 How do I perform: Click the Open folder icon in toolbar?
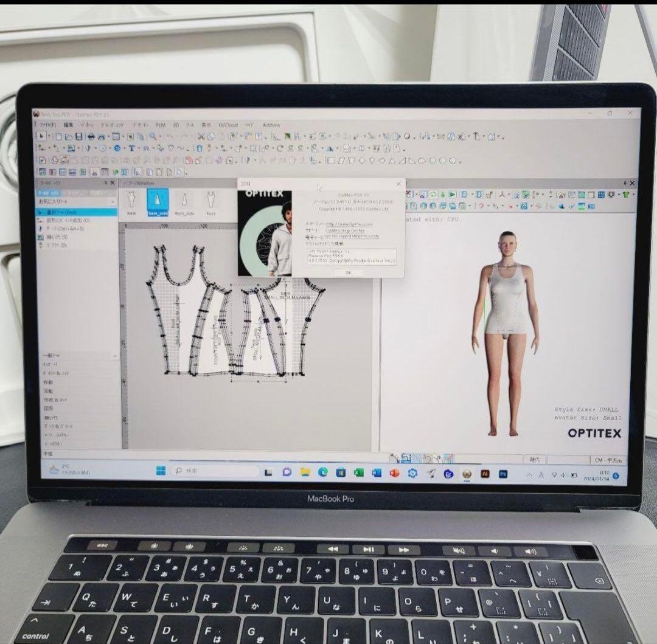(69, 136)
